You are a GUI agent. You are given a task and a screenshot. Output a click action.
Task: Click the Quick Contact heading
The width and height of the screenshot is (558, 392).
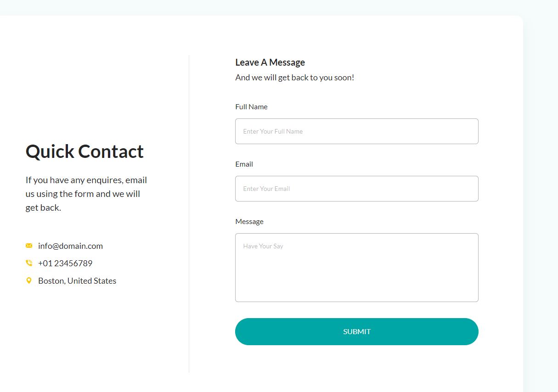coord(85,151)
